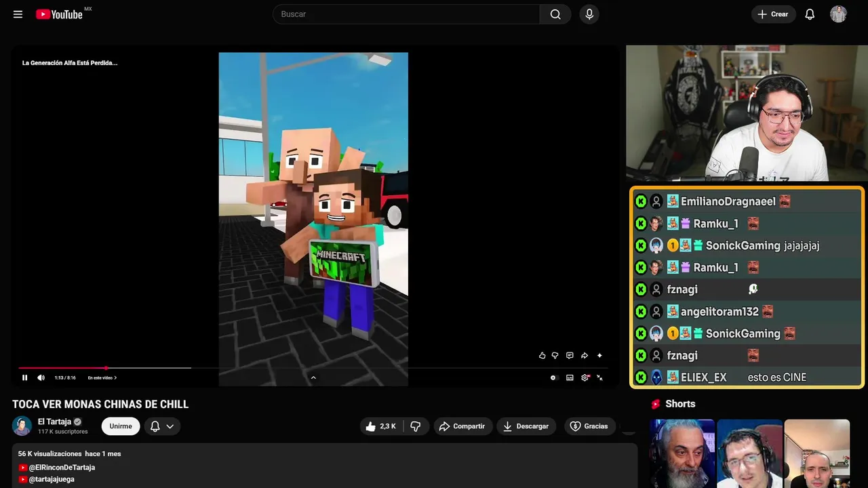Start voice search with microphone icon
Viewport: 868px width, 488px height.
point(589,14)
